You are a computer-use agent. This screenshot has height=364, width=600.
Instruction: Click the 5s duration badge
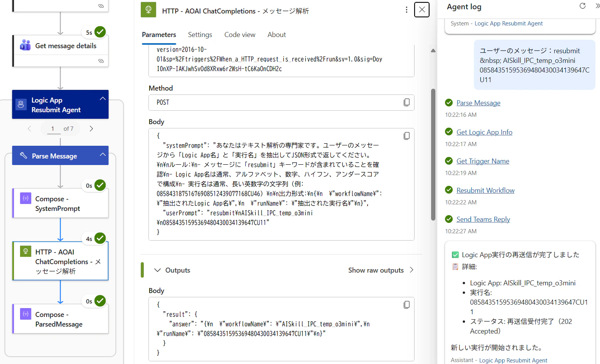click(x=89, y=33)
